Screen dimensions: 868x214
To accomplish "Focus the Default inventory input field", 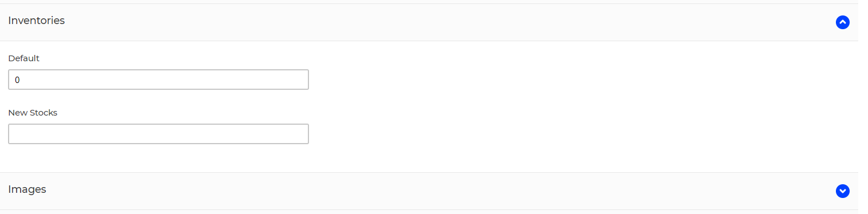I will tap(158, 80).
